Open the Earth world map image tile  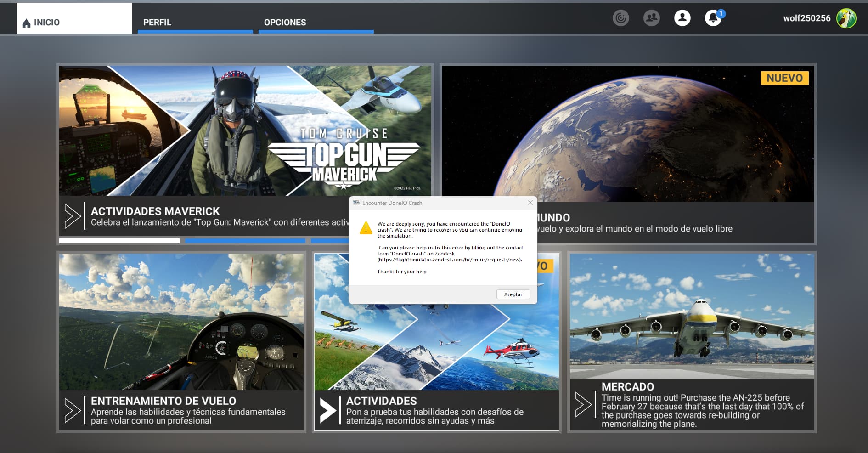[627, 133]
